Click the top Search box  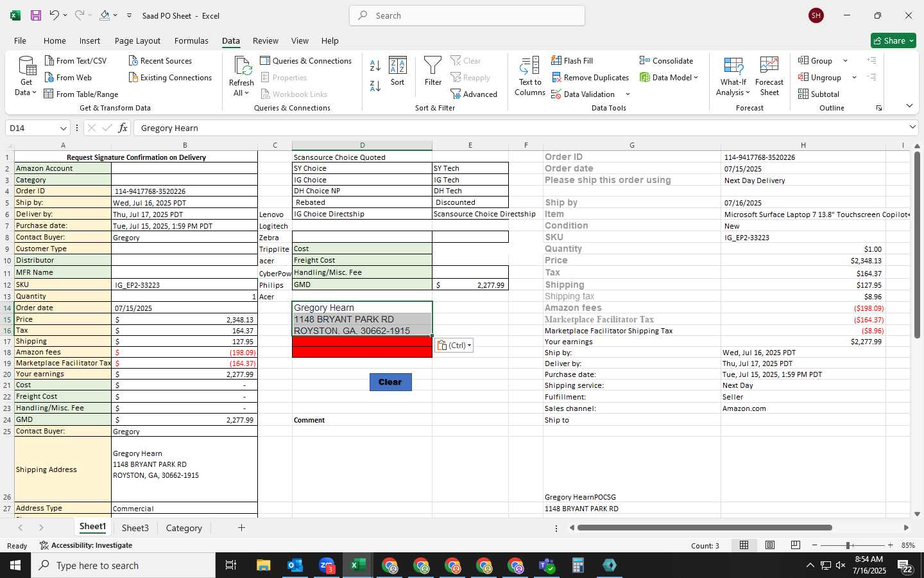pyautogui.click(x=467, y=15)
